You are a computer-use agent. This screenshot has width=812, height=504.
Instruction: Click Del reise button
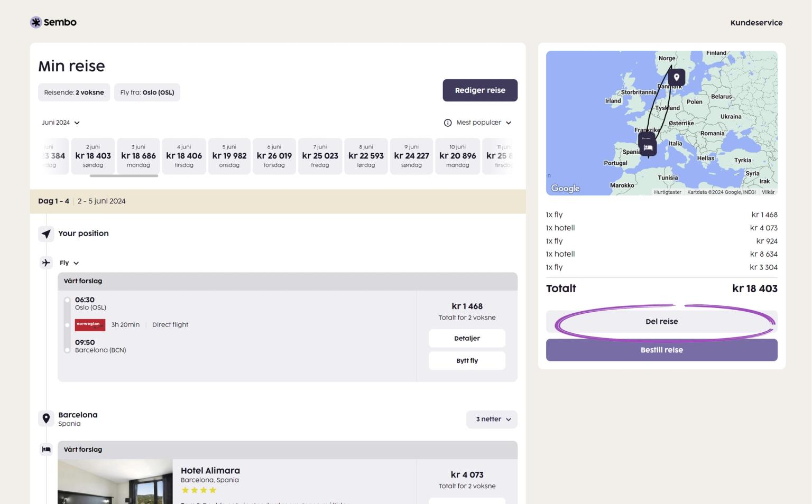[x=662, y=321]
